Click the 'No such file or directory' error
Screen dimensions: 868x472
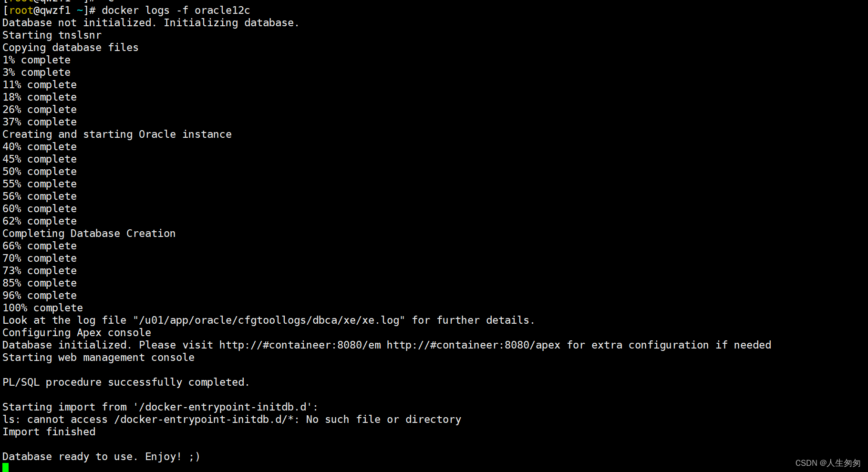pos(384,420)
